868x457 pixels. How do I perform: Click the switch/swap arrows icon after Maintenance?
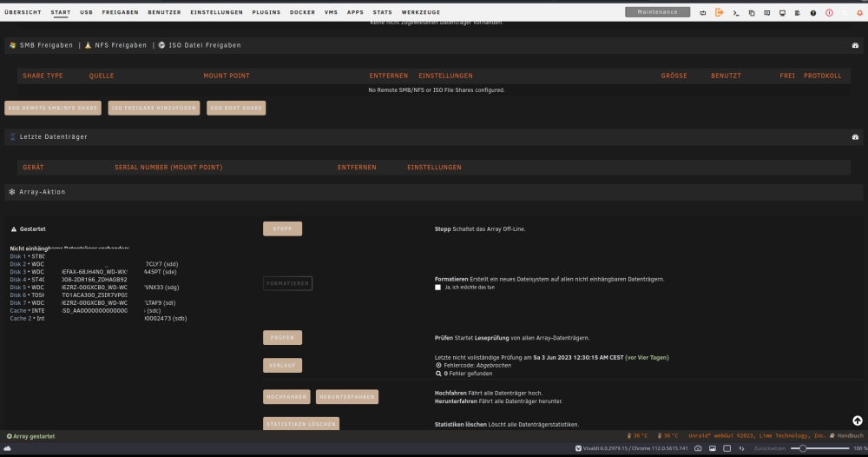[x=702, y=13]
